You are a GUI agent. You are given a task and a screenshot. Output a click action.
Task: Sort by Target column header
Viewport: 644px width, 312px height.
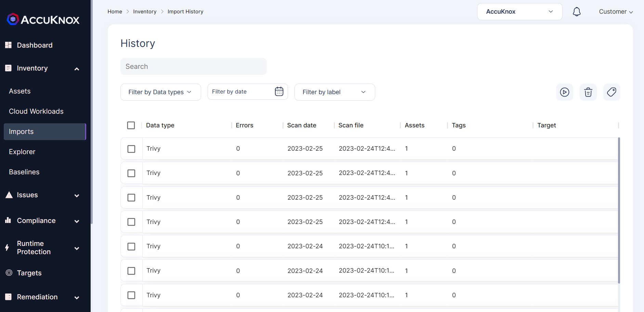point(547,125)
